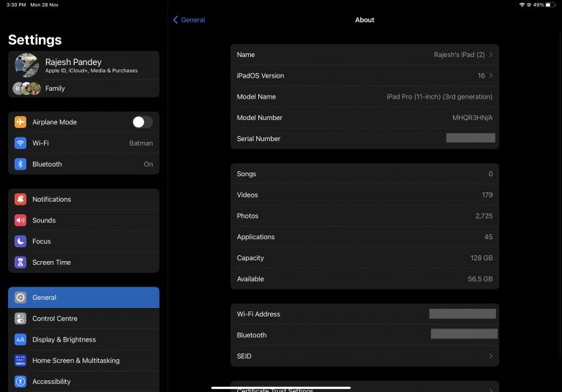
Task: Tap the Control Centre icon
Action: pyautogui.click(x=20, y=318)
